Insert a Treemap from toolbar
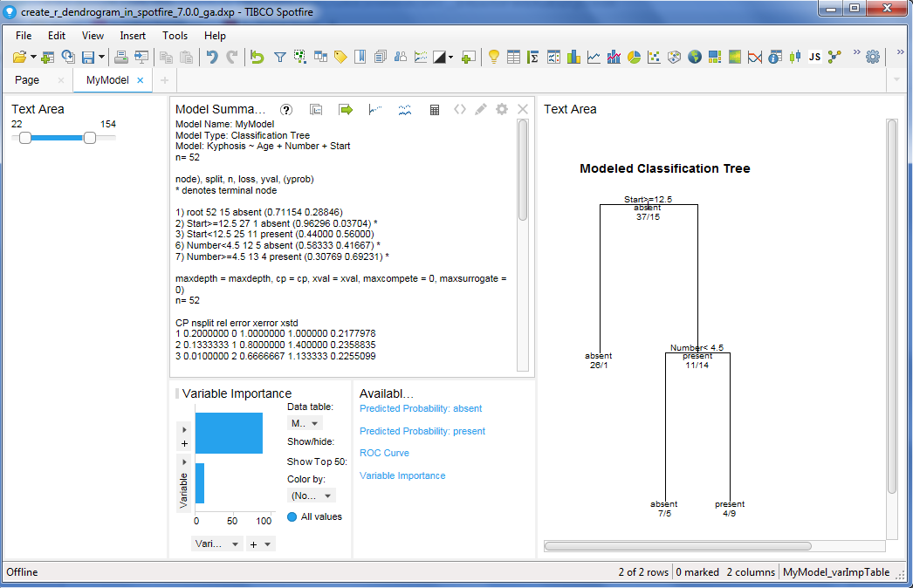Viewport: 913px width, 588px height. [x=715, y=57]
